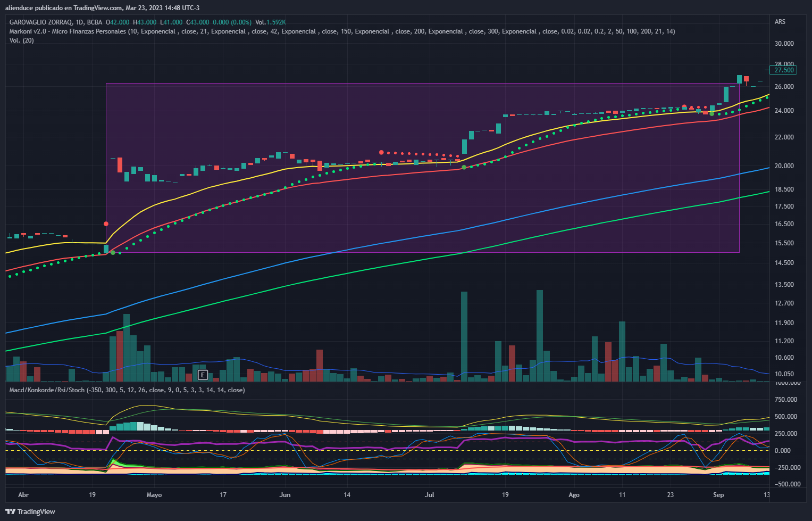Select the highlighted 27.500 current price label
This screenshot has width=812, height=521.
click(784, 70)
